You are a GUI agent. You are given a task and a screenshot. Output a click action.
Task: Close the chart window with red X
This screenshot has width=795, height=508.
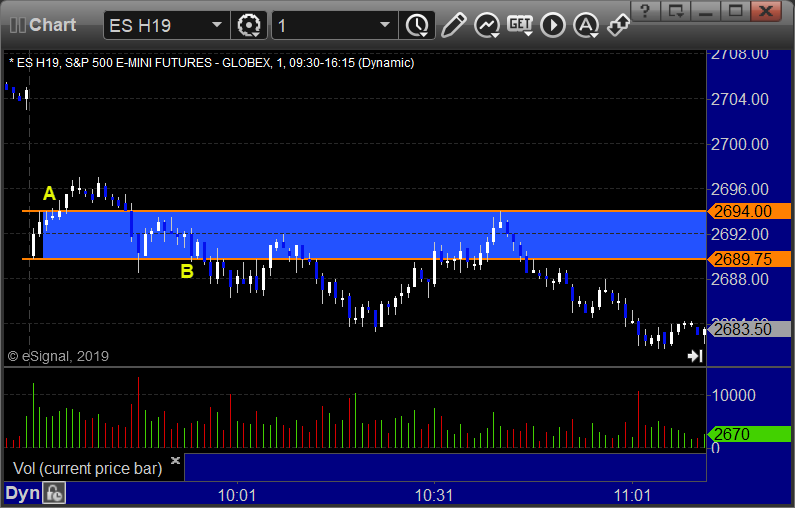click(766, 11)
